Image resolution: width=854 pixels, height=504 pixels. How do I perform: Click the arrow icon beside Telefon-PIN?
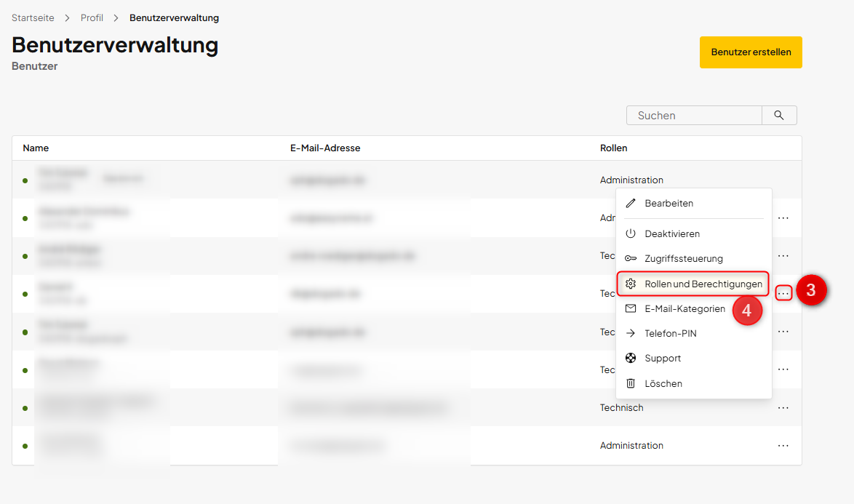(631, 334)
